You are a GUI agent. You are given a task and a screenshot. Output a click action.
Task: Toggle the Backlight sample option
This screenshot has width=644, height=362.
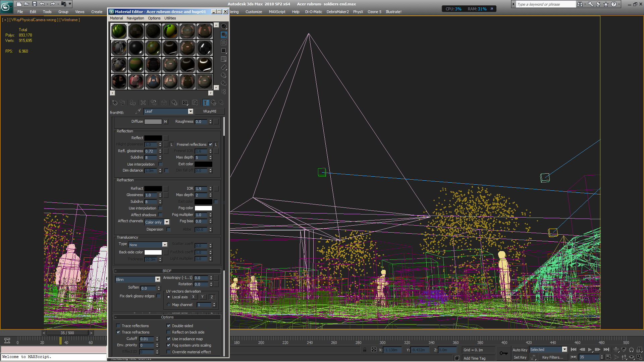tap(224, 35)
